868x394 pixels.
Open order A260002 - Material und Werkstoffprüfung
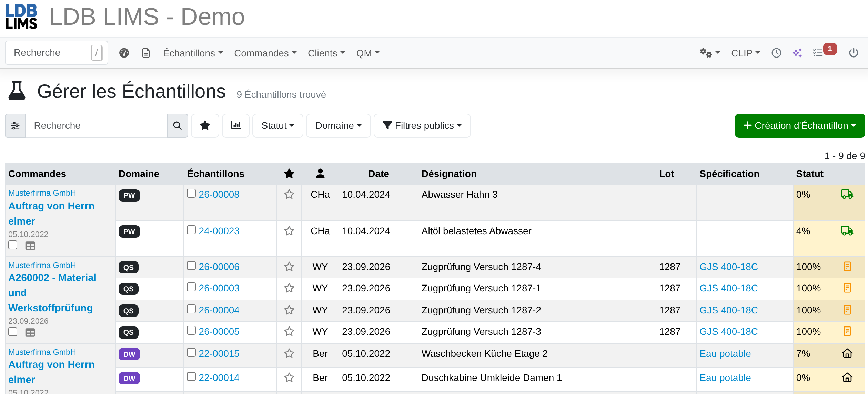pyautogui.click(x=52, y=293)
